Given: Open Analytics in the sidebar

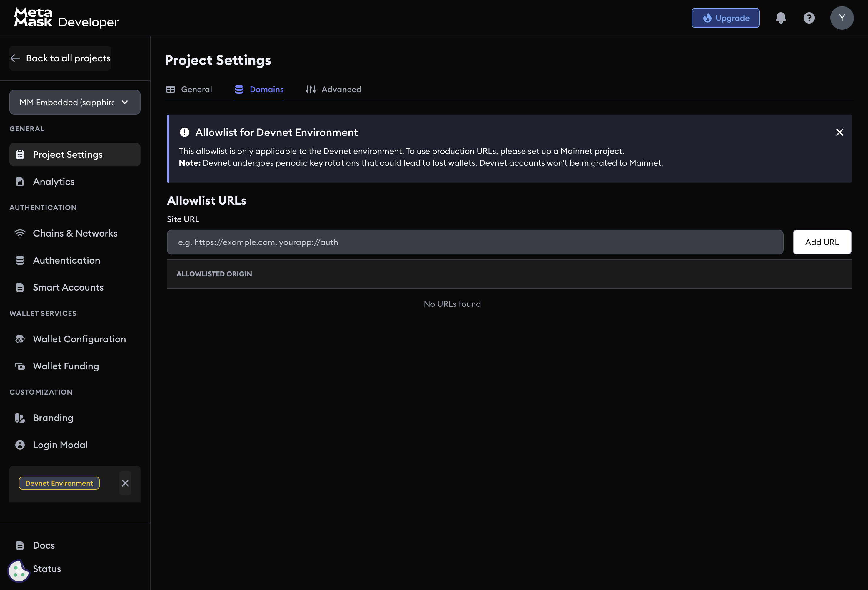Looking at the screenshot, I should 75,182.
